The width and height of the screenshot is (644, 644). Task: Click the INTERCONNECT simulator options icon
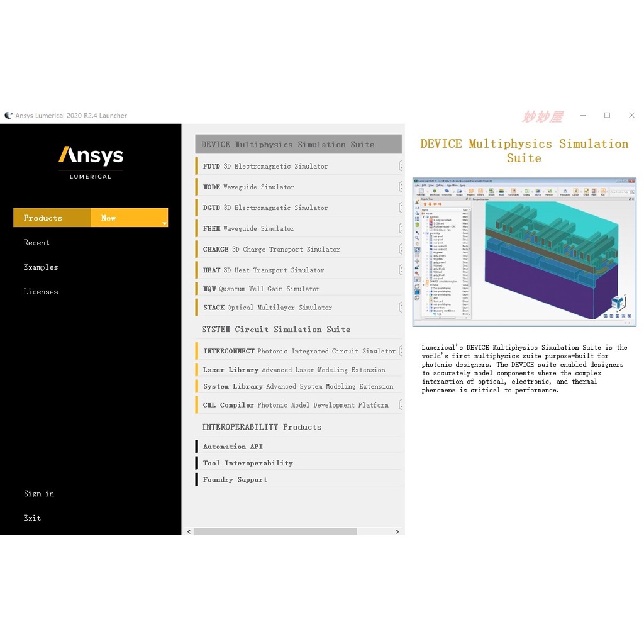pos(401,351)
